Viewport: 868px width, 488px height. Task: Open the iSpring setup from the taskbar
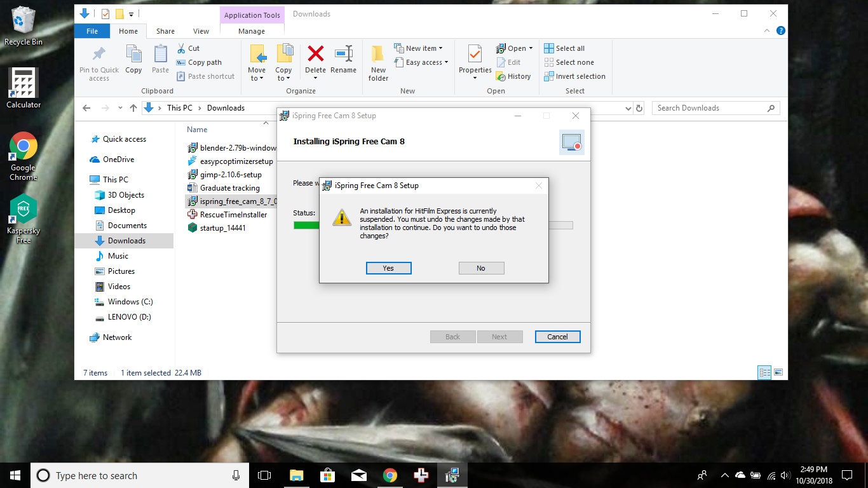(452, 475)
